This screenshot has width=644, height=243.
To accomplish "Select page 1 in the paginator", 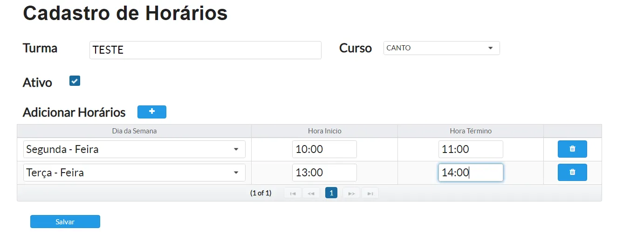I will coord(331,193).
